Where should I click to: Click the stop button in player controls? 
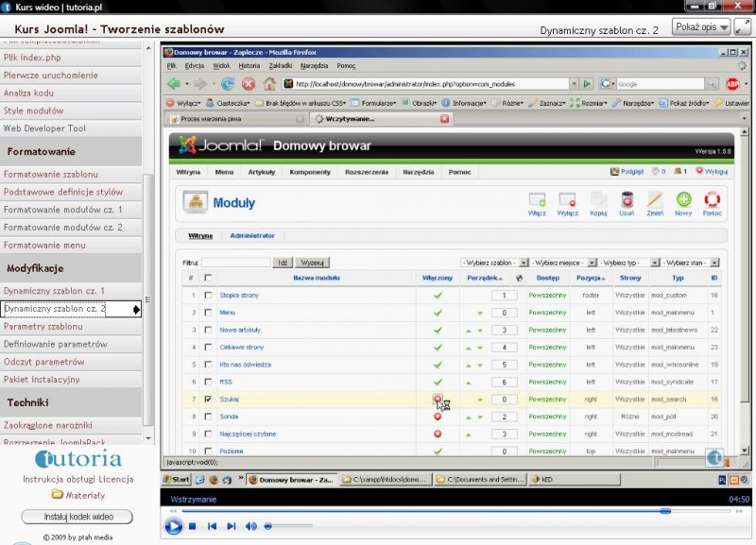pyautogui.click(x=193, y=526)
